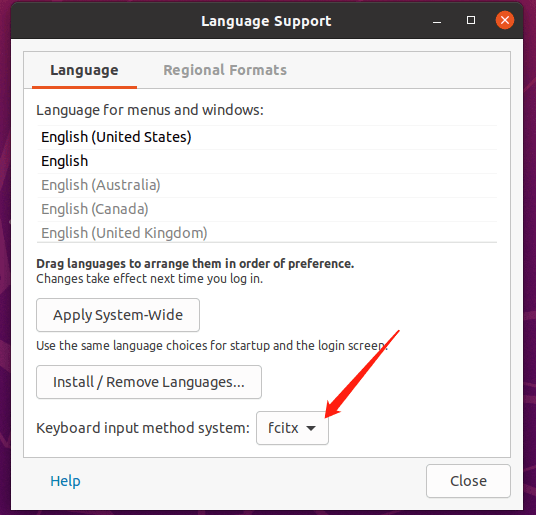536x515 pixels.
Task: Select English (United States) in language list
Action: click(267, 137)
